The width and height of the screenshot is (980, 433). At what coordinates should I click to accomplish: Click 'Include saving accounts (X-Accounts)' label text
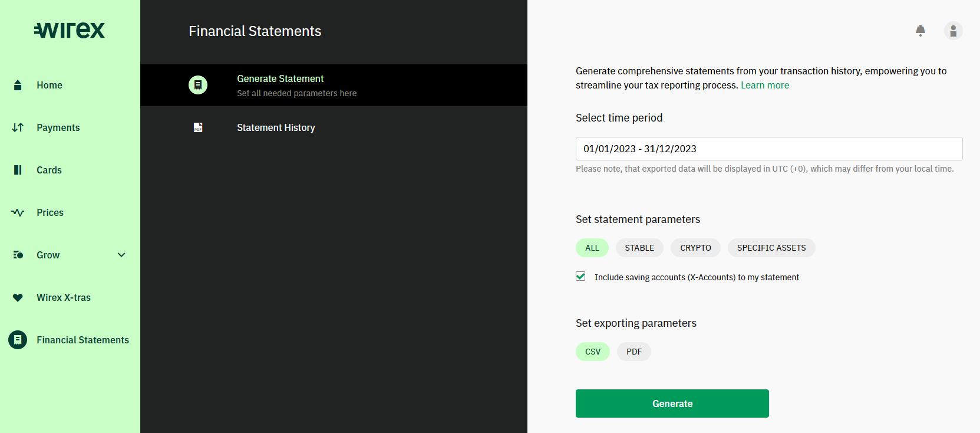click(697, 277)
